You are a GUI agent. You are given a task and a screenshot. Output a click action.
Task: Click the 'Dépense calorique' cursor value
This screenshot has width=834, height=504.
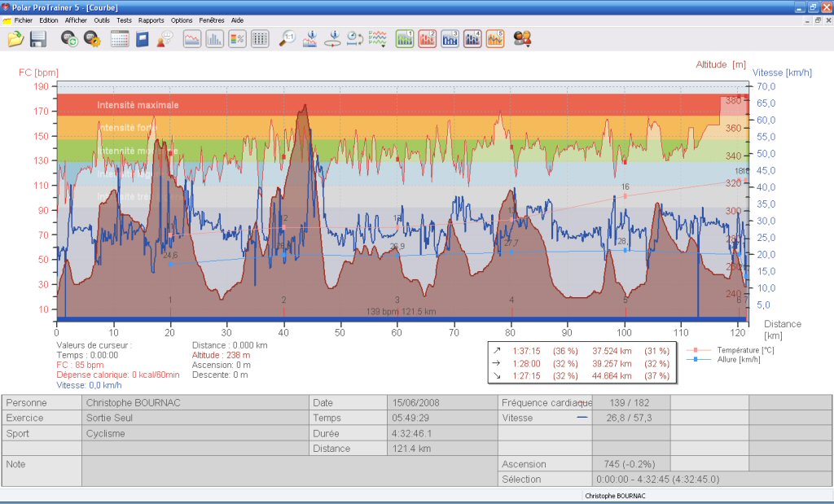pos(117,375)
